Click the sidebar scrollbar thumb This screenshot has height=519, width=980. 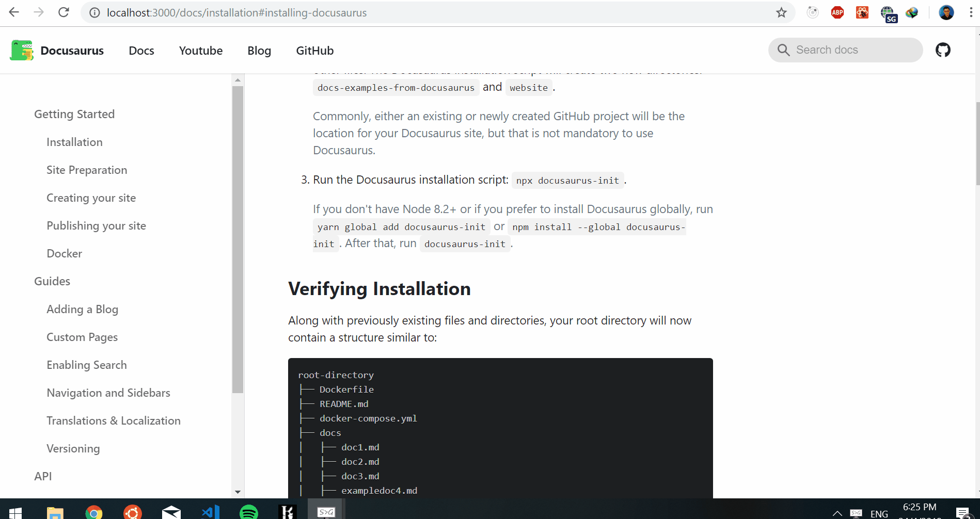(238, 239)
